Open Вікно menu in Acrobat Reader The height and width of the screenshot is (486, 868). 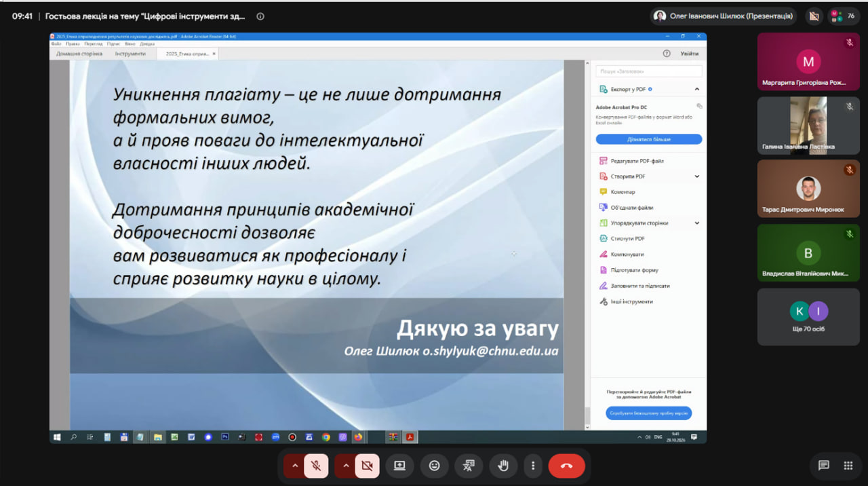point(130,43)
